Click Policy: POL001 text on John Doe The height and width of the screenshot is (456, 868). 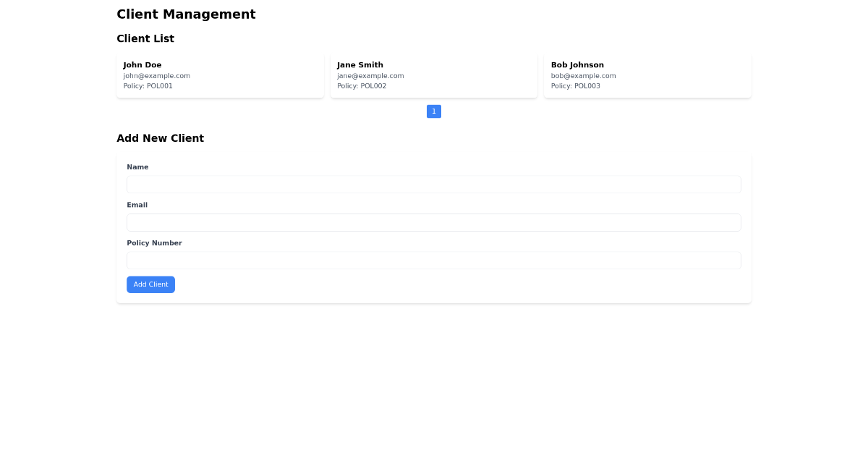148,86
